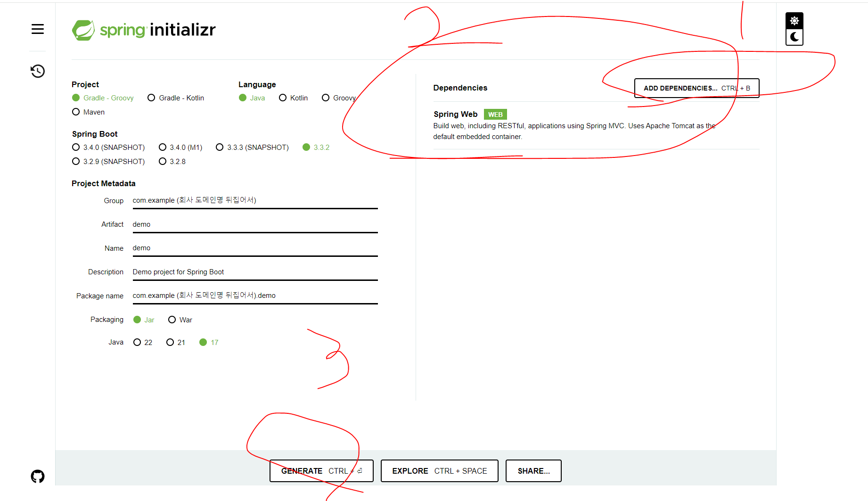Select Spring Boot 3.2.8
Image resolution: width=868 pixels, height=501 pixels.
tap(172, 162)
